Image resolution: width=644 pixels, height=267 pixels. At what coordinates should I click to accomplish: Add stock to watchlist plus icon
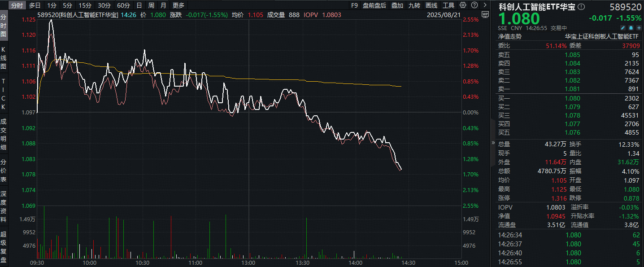click(x=639, y=28)
